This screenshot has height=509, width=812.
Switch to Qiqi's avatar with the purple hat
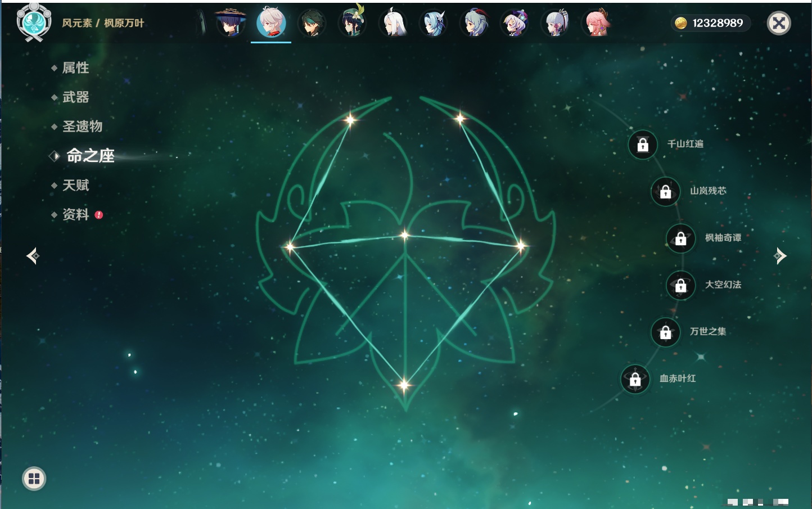(x=515, y=23)
